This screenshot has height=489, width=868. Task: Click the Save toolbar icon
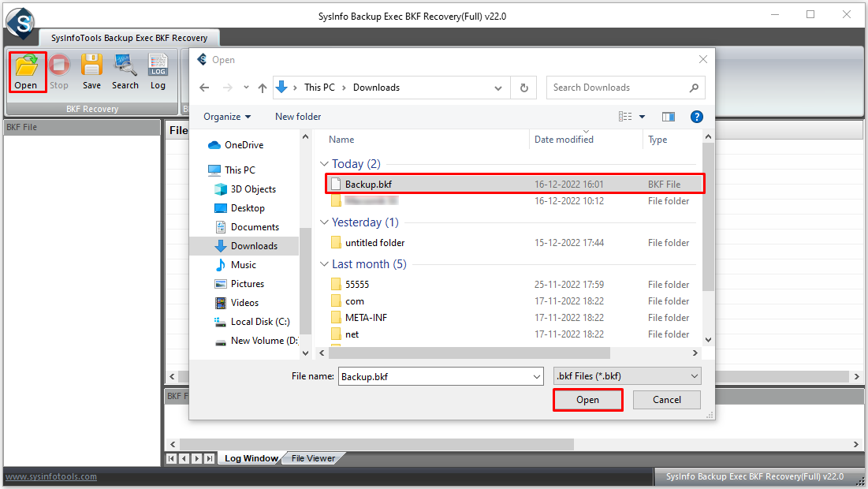click(91, 72)
